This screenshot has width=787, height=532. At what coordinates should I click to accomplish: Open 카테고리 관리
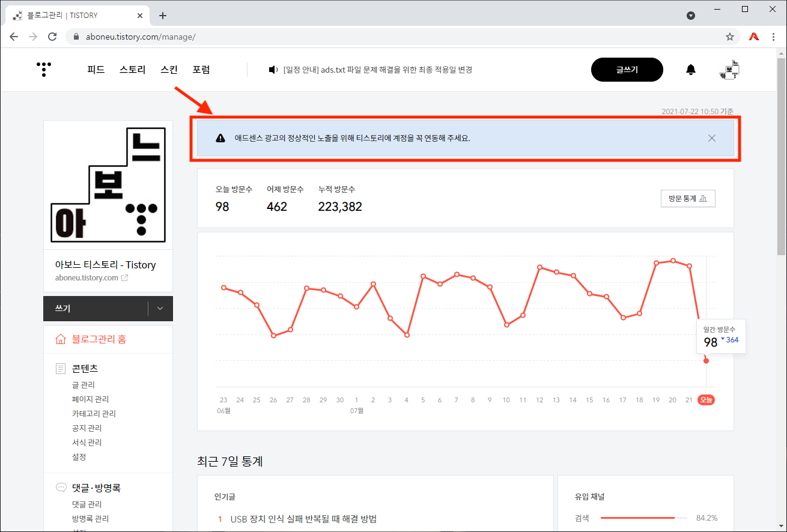tap(94, 414)
